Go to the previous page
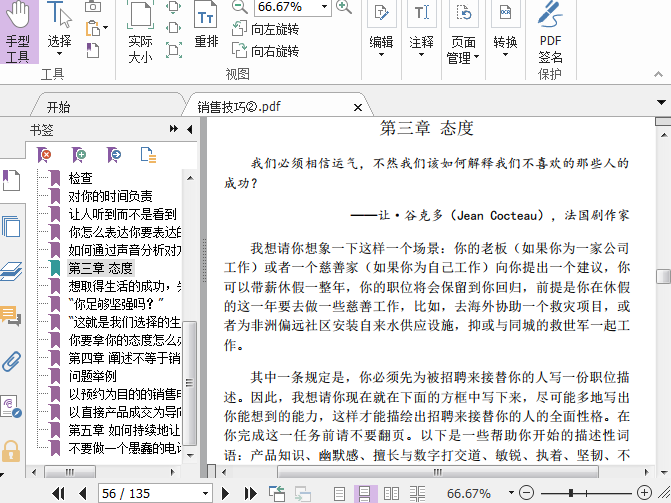 pyautogui.click(x=83, y=493)
